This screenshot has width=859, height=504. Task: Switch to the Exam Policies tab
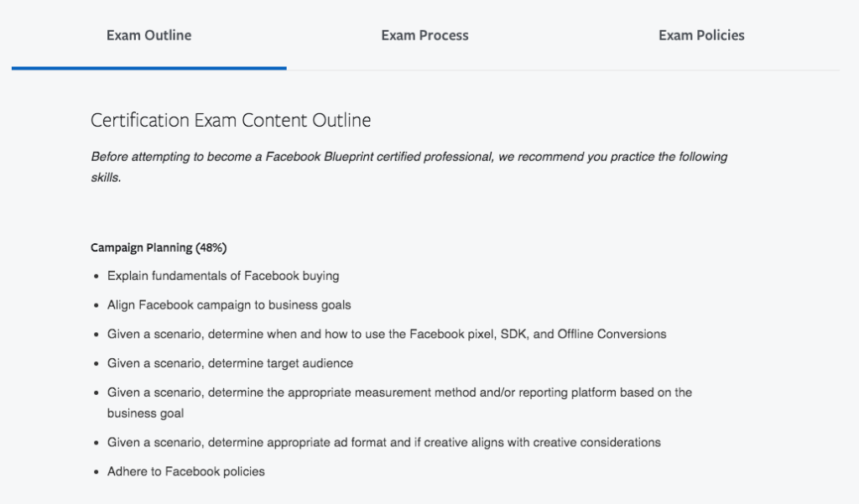pyautogui.click(x=701, y=35)
